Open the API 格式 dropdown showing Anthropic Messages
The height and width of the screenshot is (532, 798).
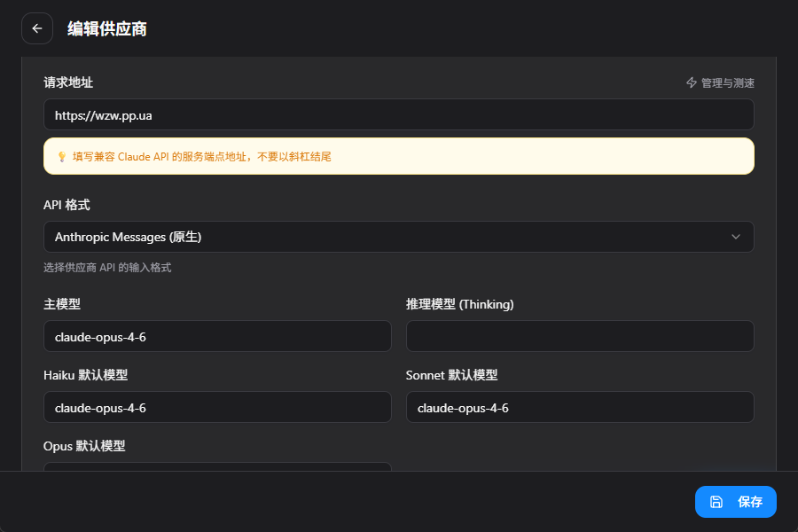pos(398,237)
